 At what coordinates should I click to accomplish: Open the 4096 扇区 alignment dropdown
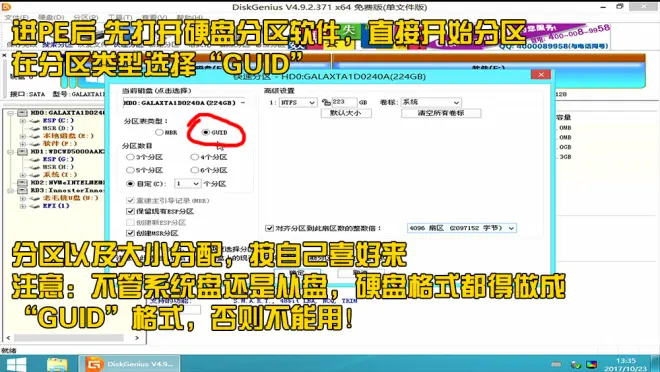(461, 228)
